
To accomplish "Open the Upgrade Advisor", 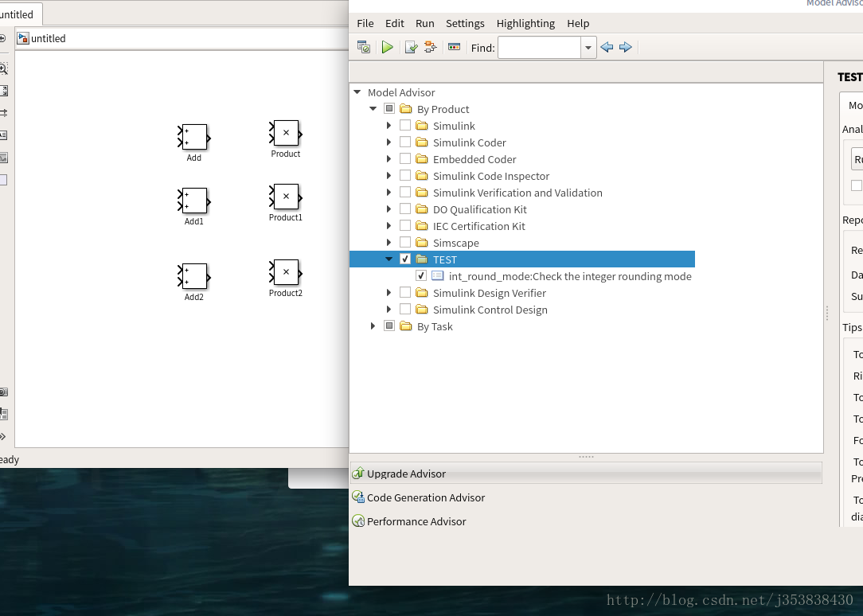I will 406,474.
